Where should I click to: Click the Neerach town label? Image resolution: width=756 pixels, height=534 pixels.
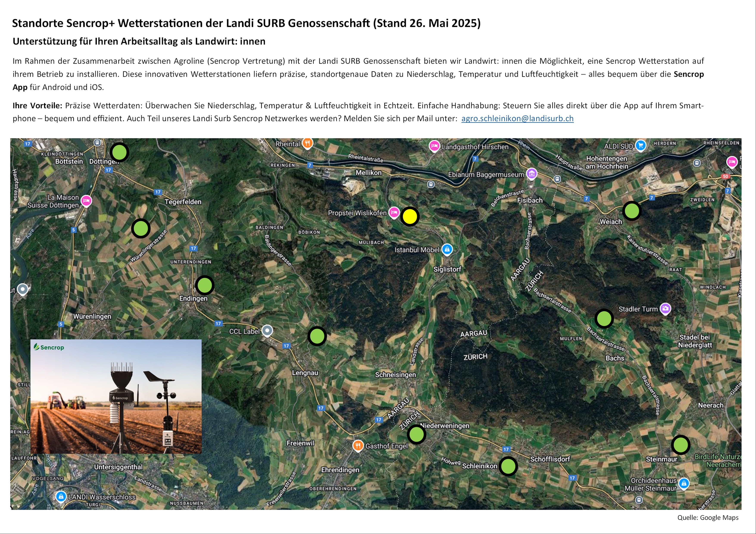711,405
